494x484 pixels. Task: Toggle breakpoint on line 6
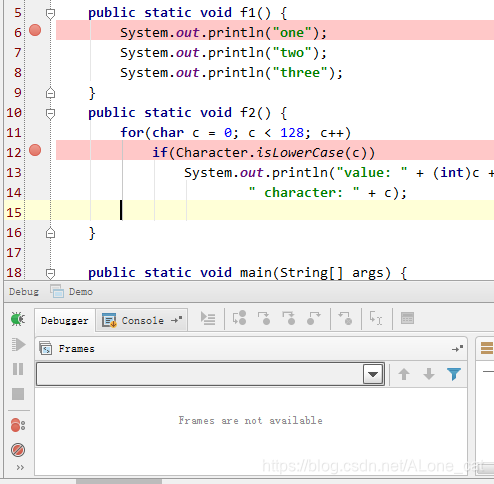coord(35,30)
